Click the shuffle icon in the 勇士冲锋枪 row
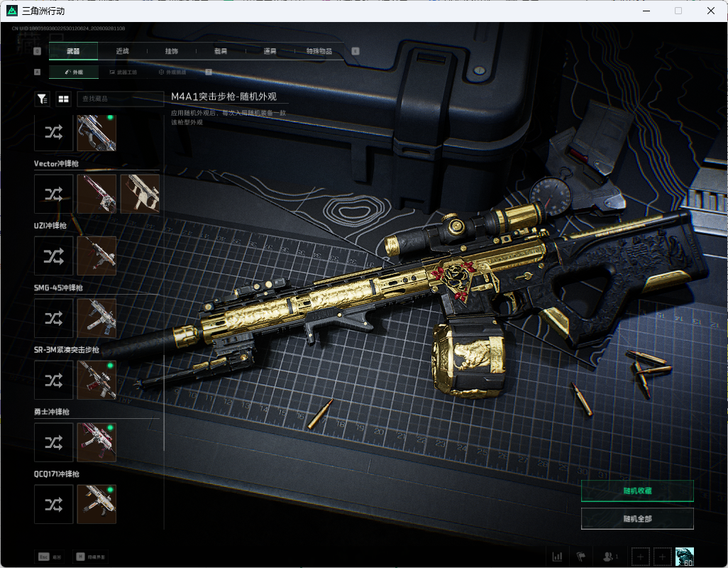 click(x=53, y=442)
